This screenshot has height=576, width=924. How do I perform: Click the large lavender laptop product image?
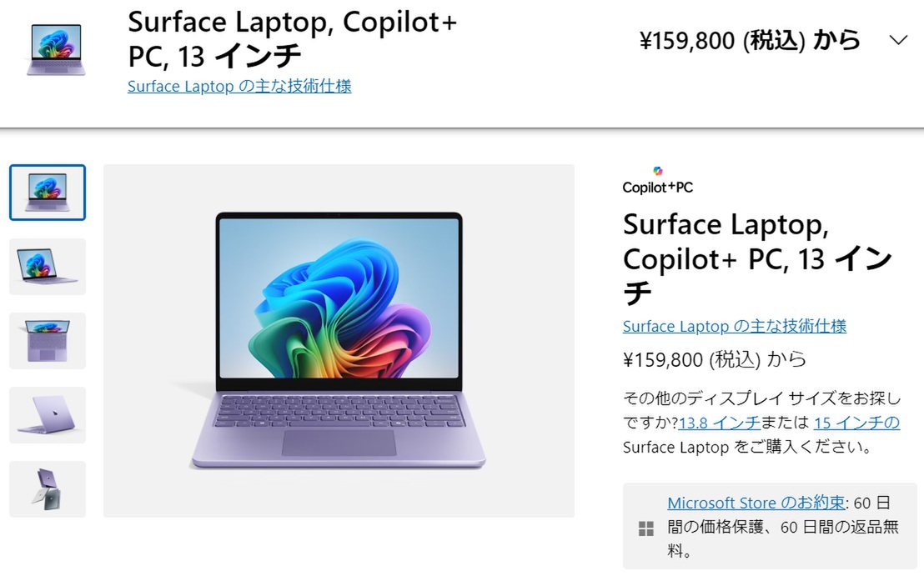click(339, 340)
